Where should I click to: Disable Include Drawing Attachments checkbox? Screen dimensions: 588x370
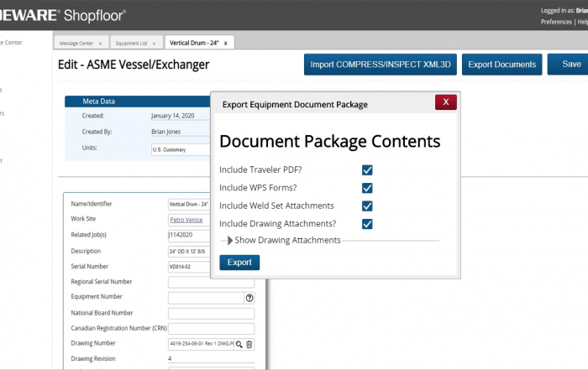pyautogui.click(x=367, y=224)
